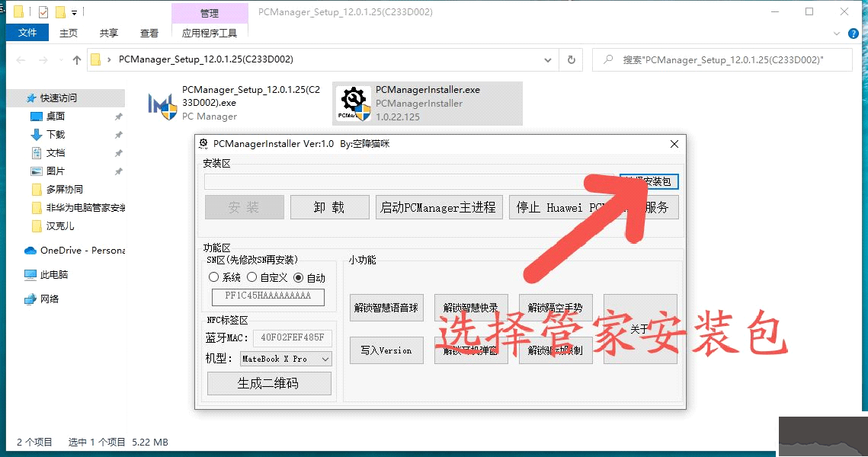This screenshot has width=868, height=457.
Task: Open the 机型 MateBook X Pro dropdown
Action: coord(286,359)
